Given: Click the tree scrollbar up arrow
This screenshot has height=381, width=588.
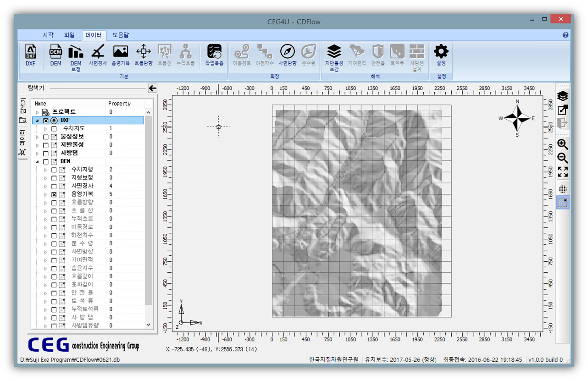Looking at the screenshot, I should [x=148, y=112].
